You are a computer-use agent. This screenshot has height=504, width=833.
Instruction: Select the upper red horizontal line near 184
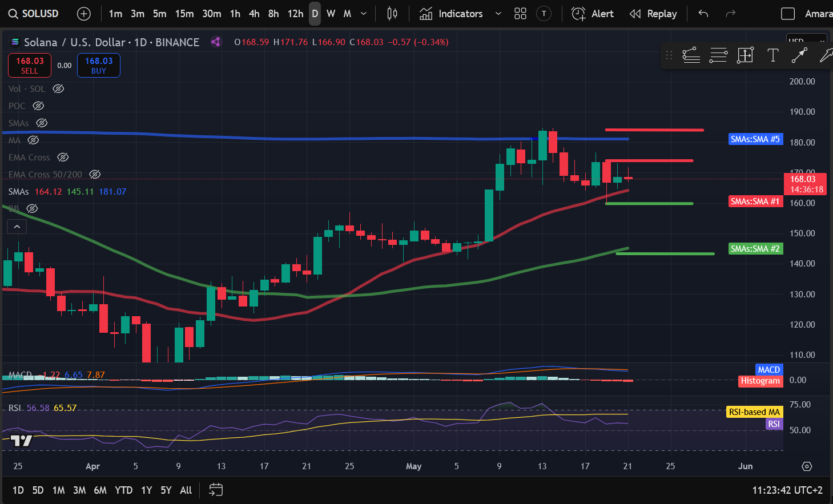coord(654,130)
